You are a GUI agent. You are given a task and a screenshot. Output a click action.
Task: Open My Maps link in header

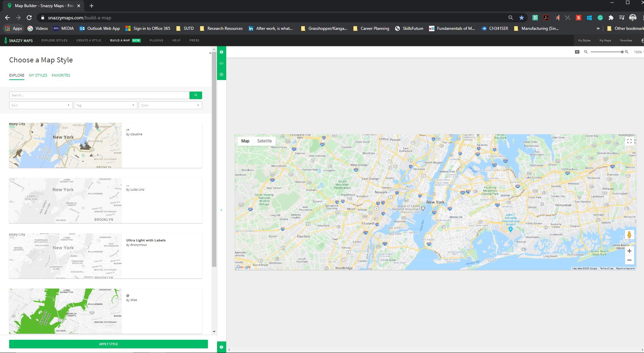[605, 40]
